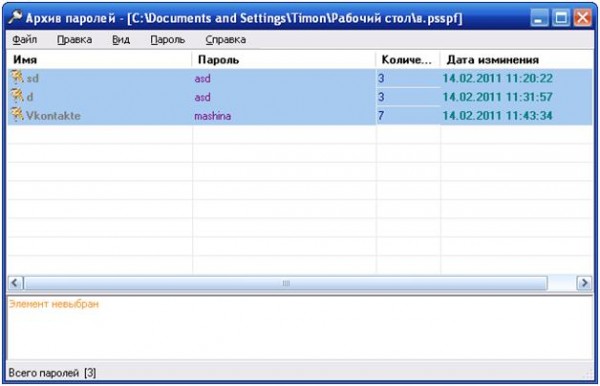Click the Всего паролей [3] status text
Image resolution: width=600 pixels, height=386 pixels.
(52, 373)
